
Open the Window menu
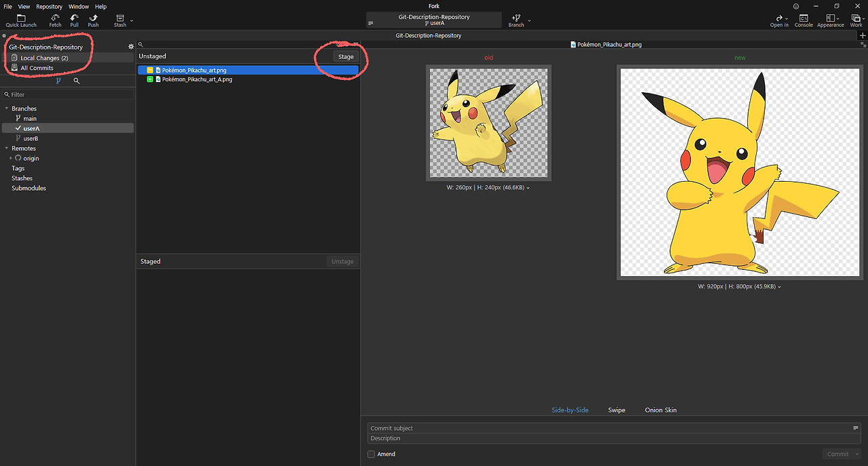tap(79, 6)
